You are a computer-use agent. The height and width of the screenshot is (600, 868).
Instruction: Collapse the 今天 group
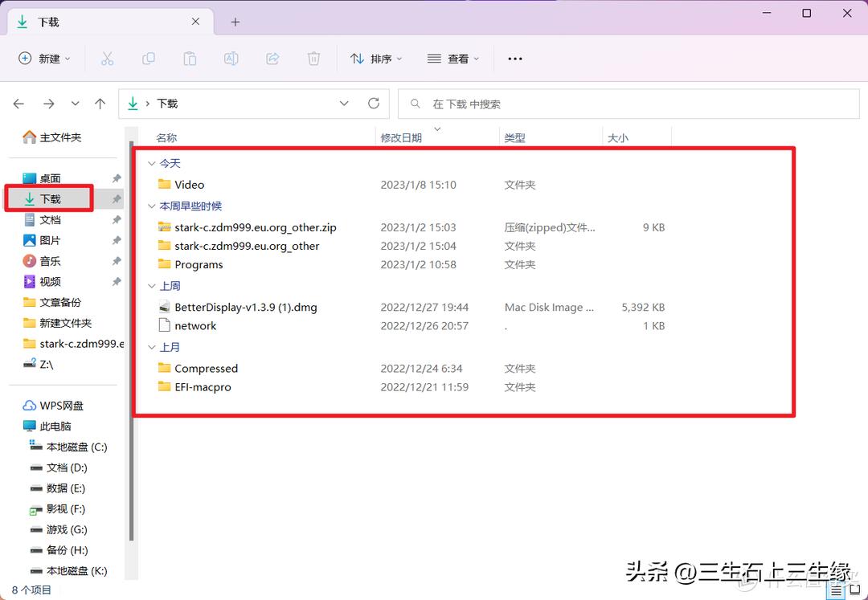pyautogui.click(x=151, y=163)
